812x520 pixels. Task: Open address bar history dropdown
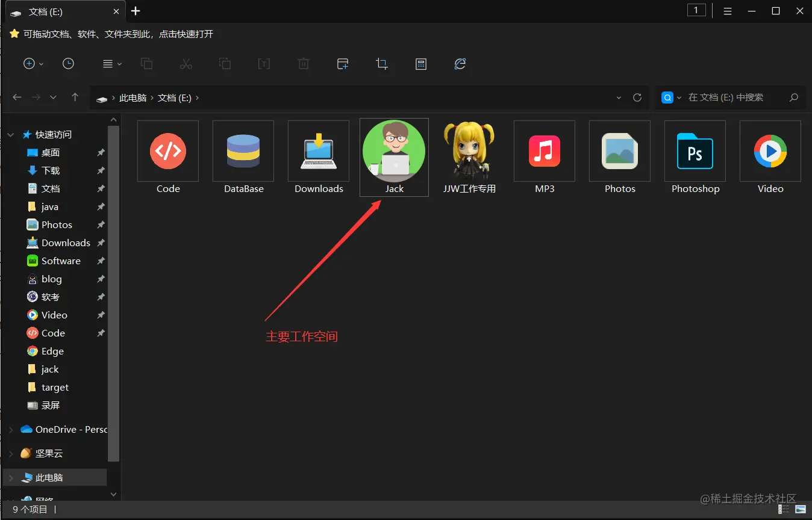[x=619, y=97]
